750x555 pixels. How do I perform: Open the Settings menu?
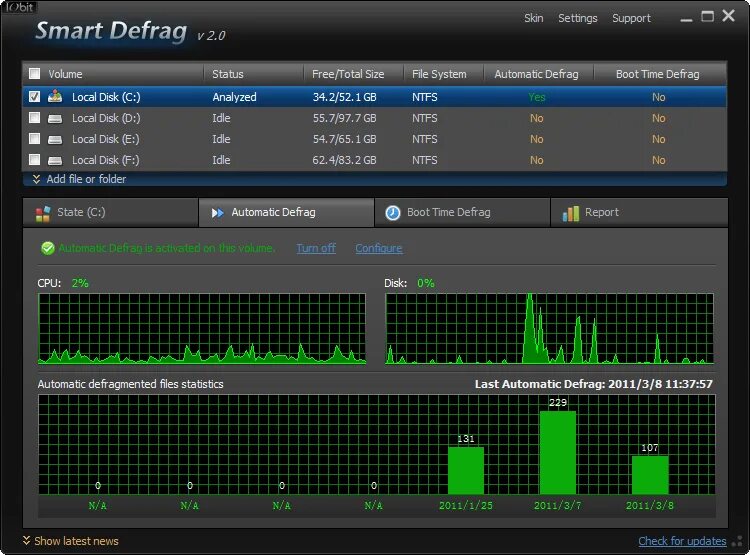[577, 18]
